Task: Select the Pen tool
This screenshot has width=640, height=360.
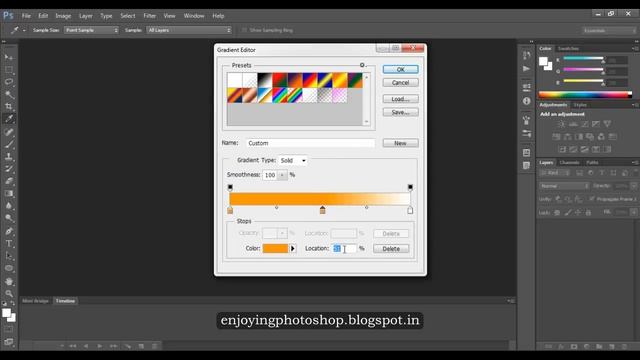Action: coord(9,231)
